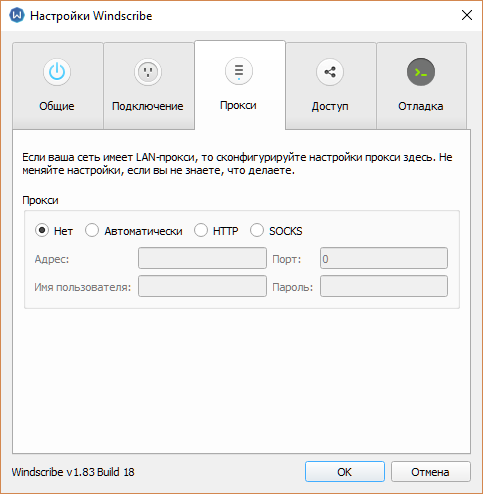Click the Windscribe logo in title bar
Viewport: 483px width, 494px height.
point(17,16)
